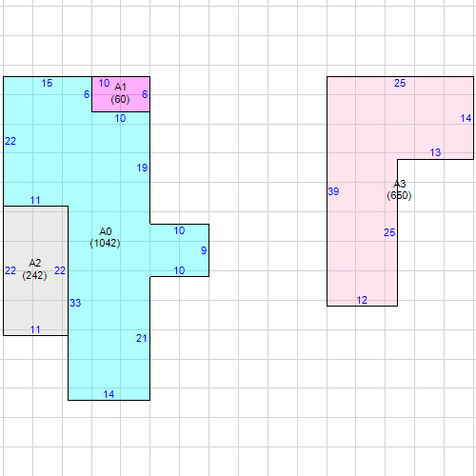Click the "10" on top of A0's right extension
Viewport: 476px width, 476px height.
pyautogui.click(x=179, y=230)
